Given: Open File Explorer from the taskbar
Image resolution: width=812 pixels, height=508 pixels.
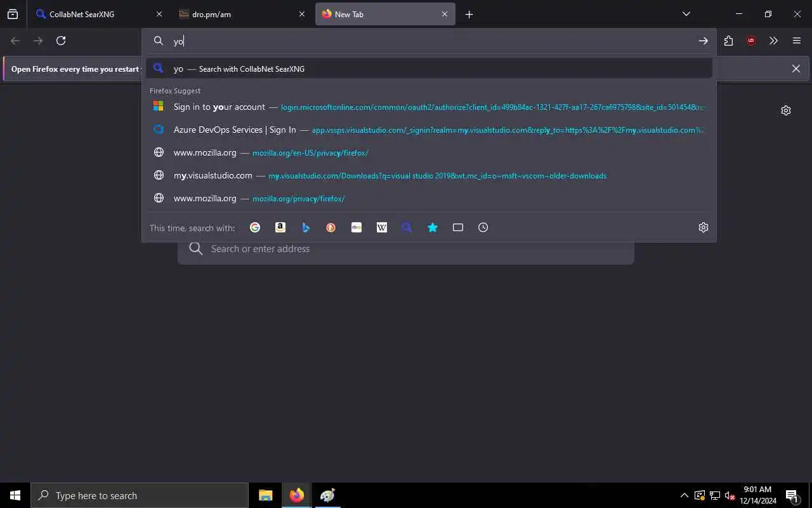Looking at the screenshot, I should coord(266,495).
